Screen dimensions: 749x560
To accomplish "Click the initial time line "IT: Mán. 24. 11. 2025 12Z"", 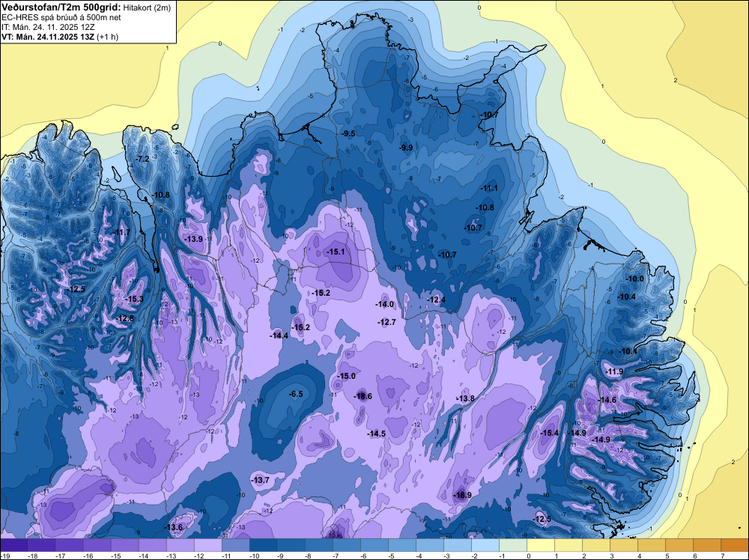I will 48,27.
